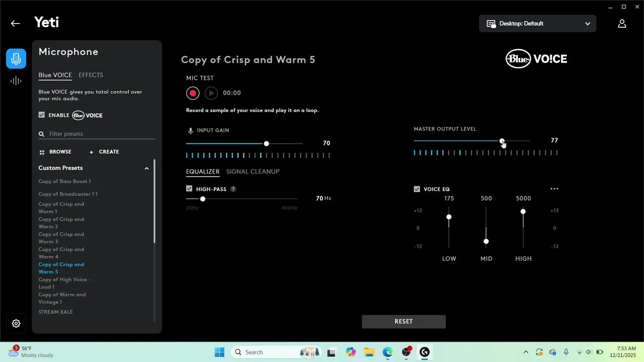Open Copilot from taskbar

pyautogui.click(x=351, y=352)
